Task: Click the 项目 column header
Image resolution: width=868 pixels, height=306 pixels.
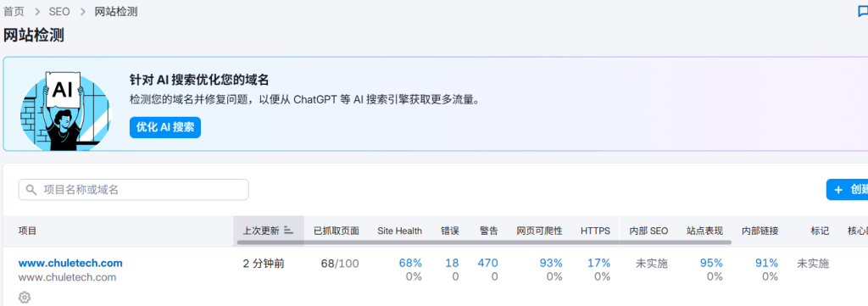Action: pyautogui.click(x=27, y=231)
